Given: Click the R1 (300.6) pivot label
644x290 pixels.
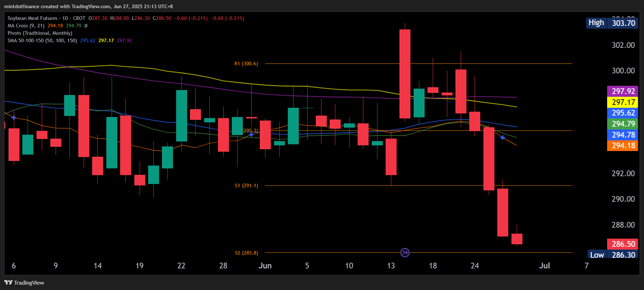Looking at the screenshot, I should click(246, 63).
